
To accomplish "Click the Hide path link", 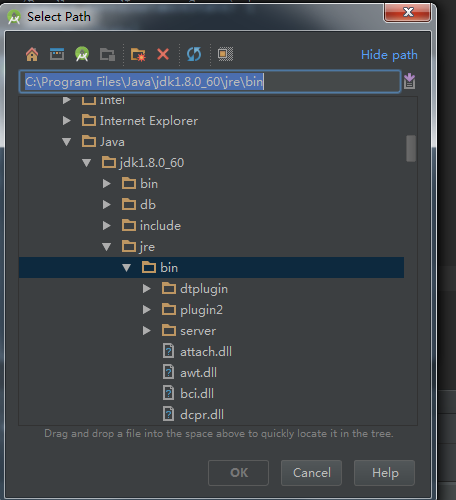I will coord(389,55).
